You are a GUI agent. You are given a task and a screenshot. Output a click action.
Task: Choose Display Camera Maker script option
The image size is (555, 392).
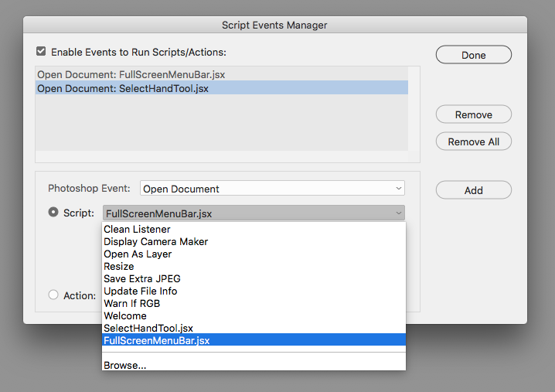(x=155, y=242)
